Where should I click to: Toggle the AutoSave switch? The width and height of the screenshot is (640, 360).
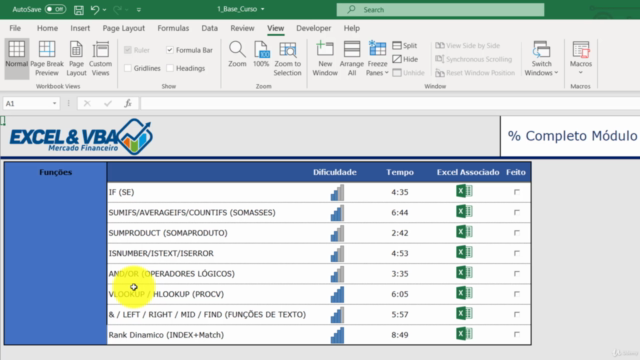coord(55,9)
